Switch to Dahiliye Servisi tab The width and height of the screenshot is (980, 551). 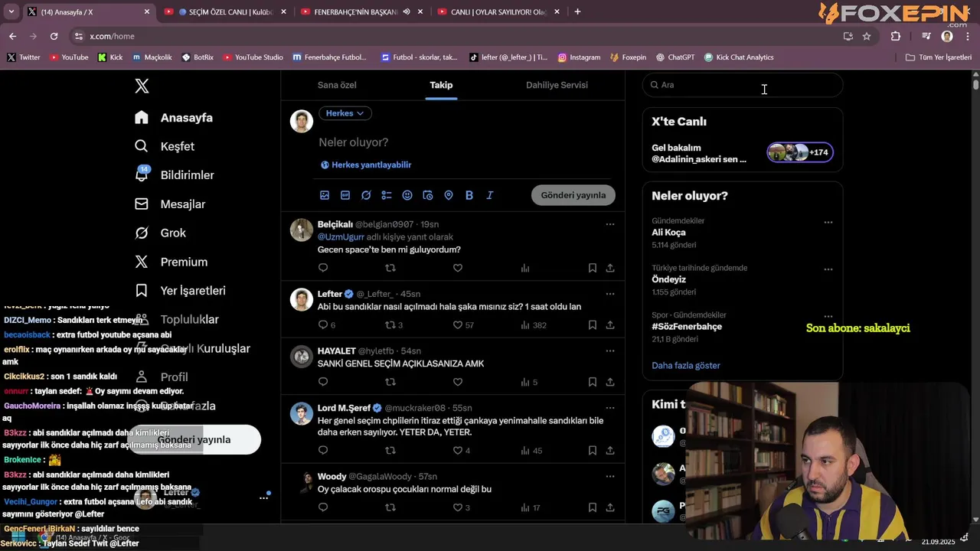[557, 85]
